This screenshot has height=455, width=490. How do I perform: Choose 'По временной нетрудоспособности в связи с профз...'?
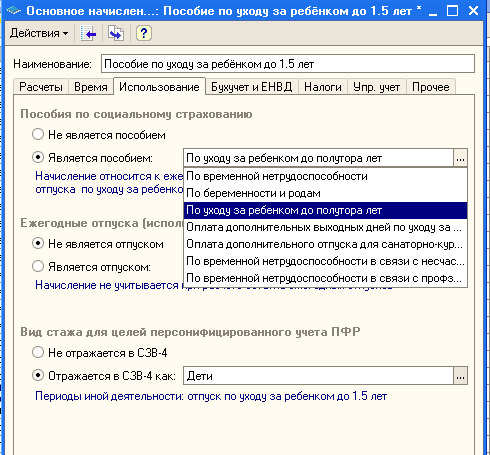(325, 278)
